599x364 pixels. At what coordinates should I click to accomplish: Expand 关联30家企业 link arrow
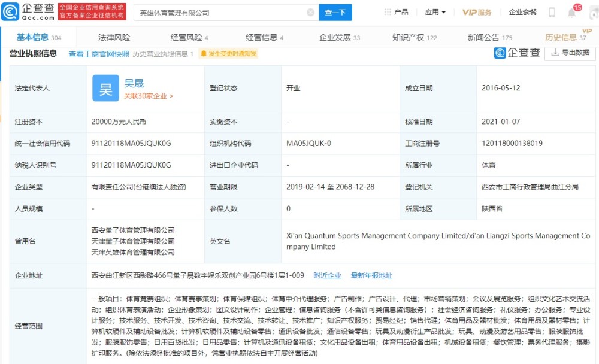[149, 96]
